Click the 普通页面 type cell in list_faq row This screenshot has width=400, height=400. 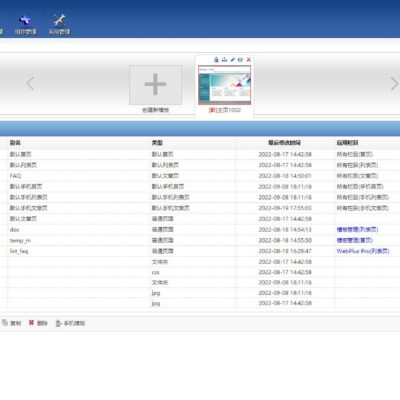[x=162, y=251]
